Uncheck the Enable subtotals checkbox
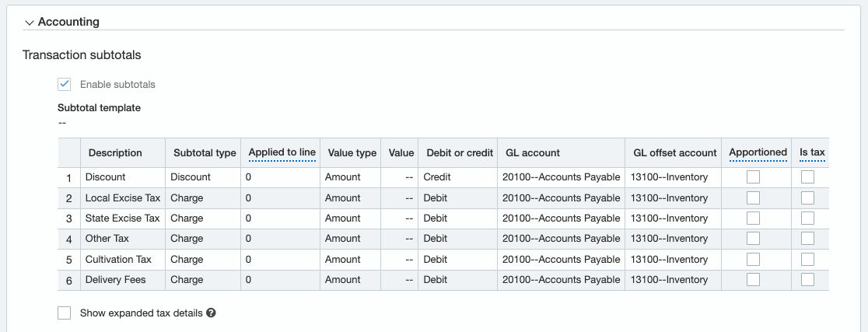Screen dimensions: 868x332 tap(65, 84)
